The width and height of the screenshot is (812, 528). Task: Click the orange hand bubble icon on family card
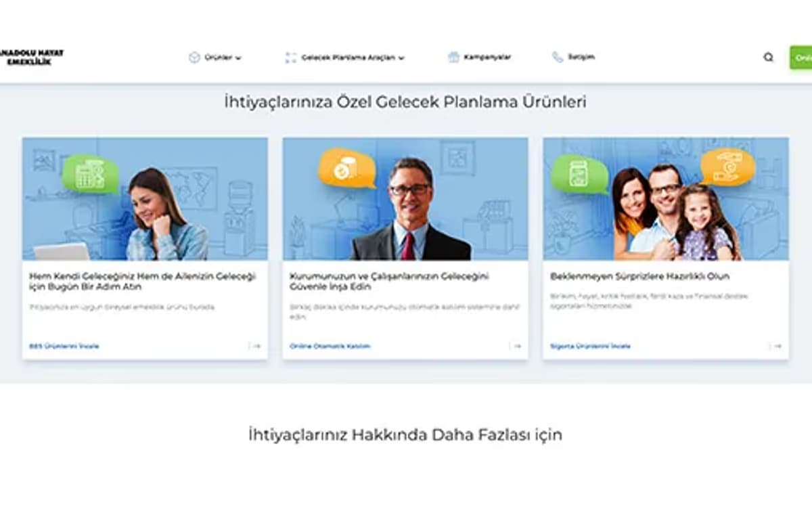pos(728,167)
